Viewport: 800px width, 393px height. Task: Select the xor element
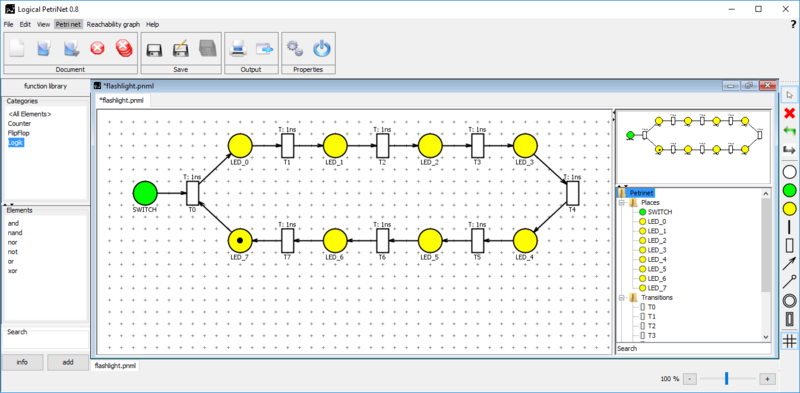click(x=13, y=271)
